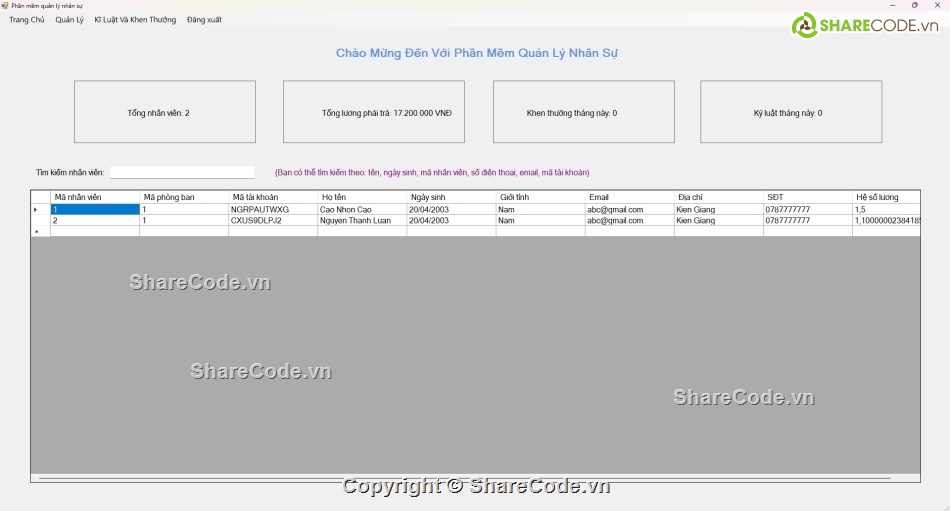Click the Mã tài khoản column header
The height and width of the screenshot is (511, 950).
[273, 197]
